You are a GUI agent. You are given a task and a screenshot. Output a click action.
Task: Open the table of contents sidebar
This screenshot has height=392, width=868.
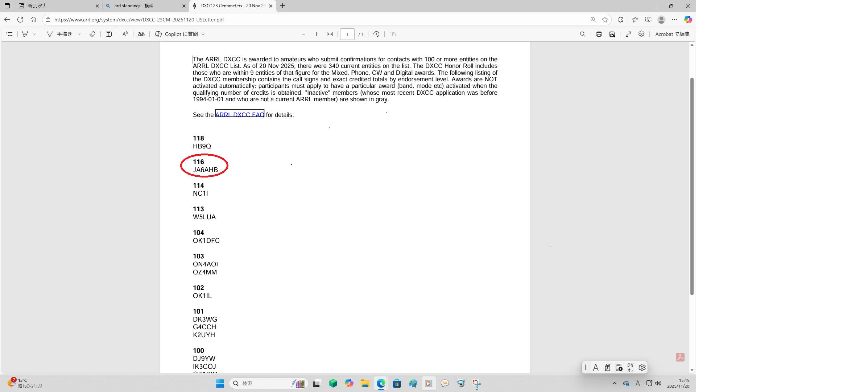10,34
